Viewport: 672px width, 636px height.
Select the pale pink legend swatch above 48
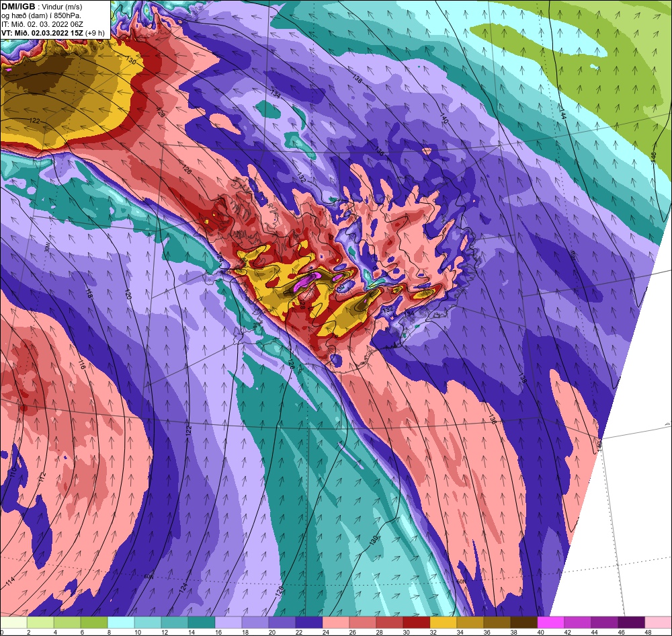pos(659,623)
